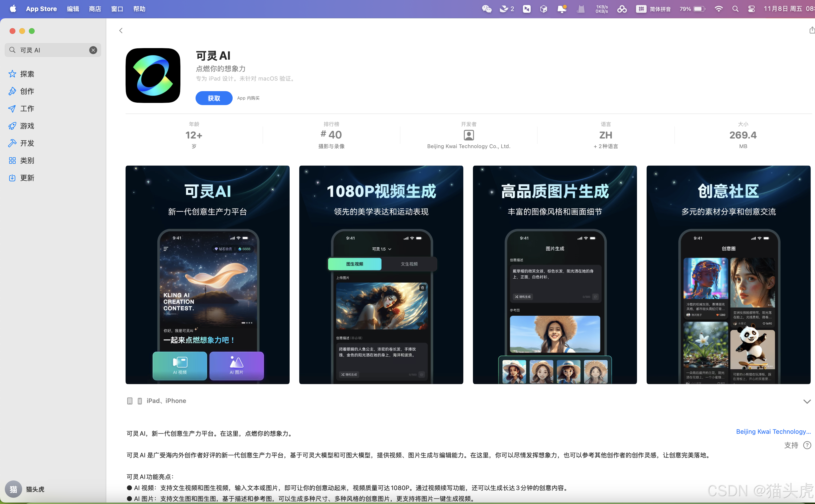Click the 269.4 MB size entry
This screenshot has height=504, width=815.
pyautogui.click(x=743, y=135)
